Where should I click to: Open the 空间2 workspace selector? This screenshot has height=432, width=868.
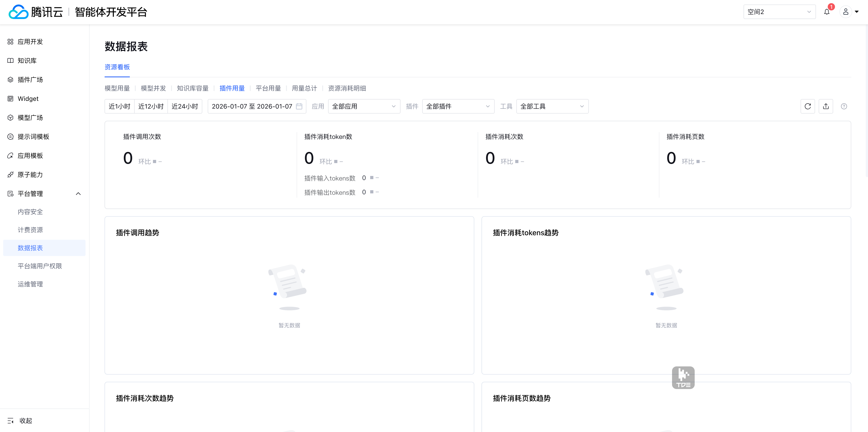pos(779,12)
